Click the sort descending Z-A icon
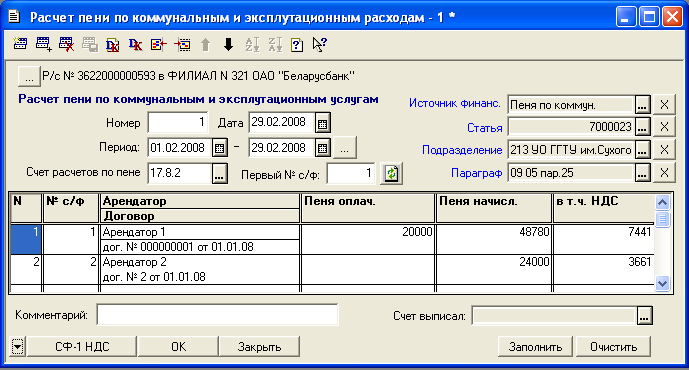Image resolution: width=689 pixels, height=370 pixels. 275,44
